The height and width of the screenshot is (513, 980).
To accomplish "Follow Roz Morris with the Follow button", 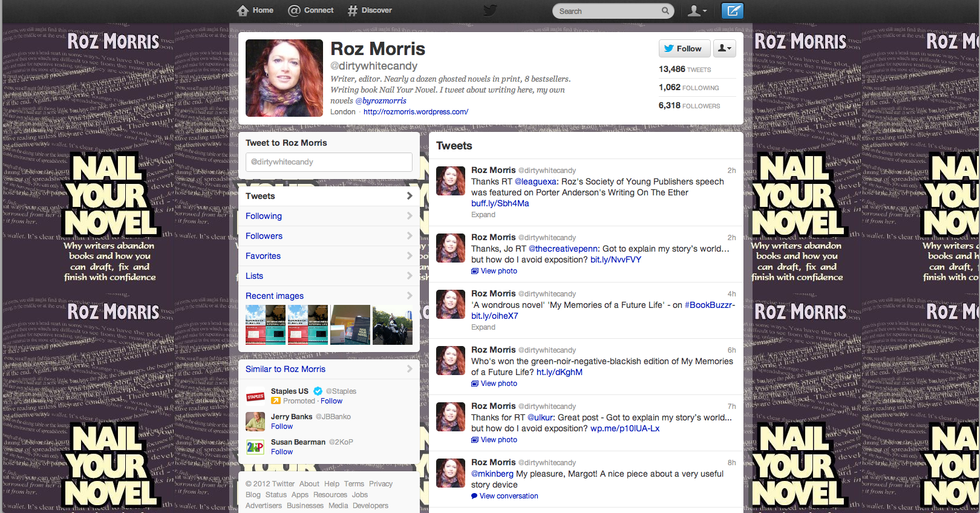I will pyautogui.click(x=683, y=48).
